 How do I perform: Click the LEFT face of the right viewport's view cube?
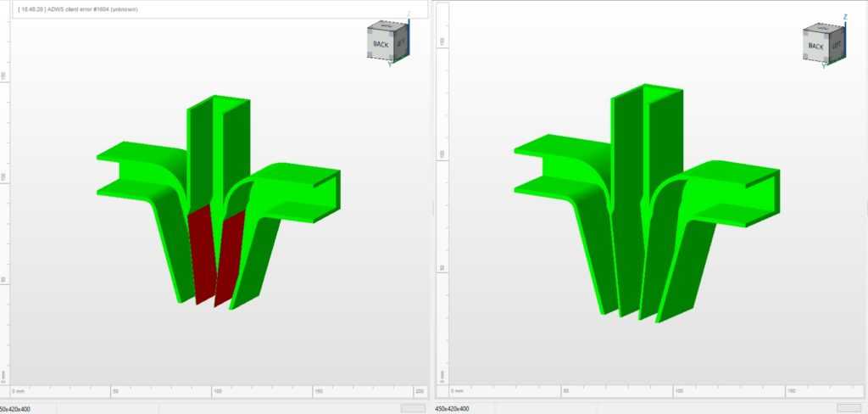[x=836, y=43]
